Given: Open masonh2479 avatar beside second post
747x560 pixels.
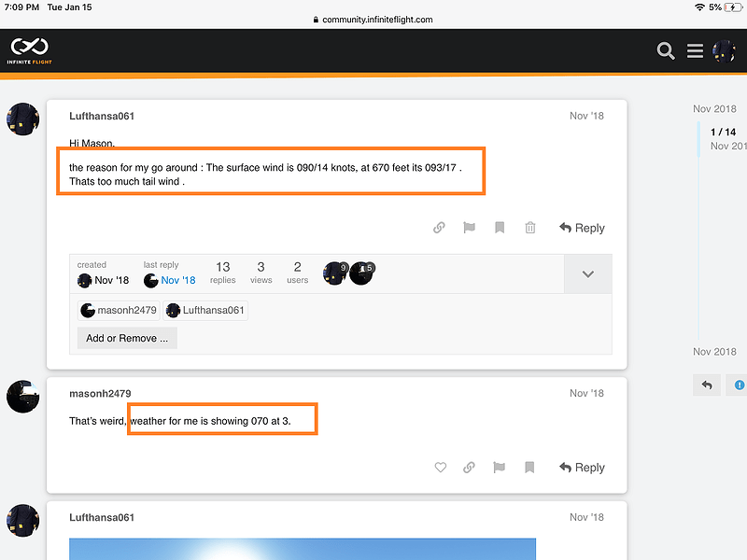Looking at the screenshot, I should coord(22,396).
